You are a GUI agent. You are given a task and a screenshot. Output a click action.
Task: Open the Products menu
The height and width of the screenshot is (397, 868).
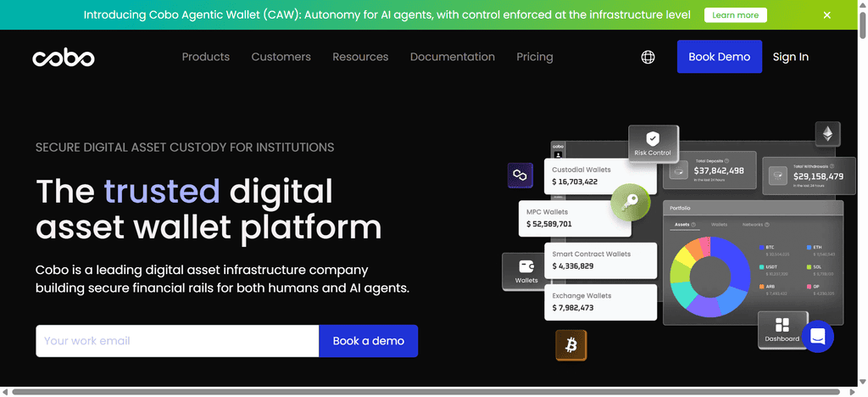(x=206, y=57)
